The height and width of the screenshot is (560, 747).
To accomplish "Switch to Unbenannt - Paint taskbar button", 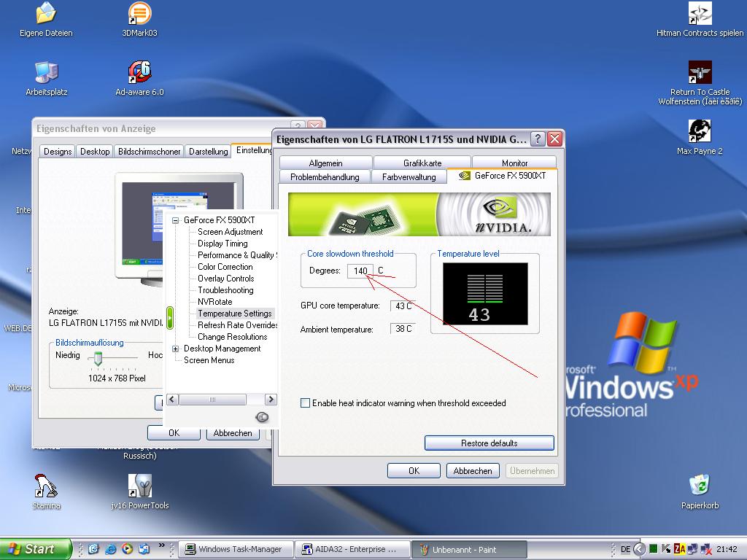I will [x=469, y=549].
